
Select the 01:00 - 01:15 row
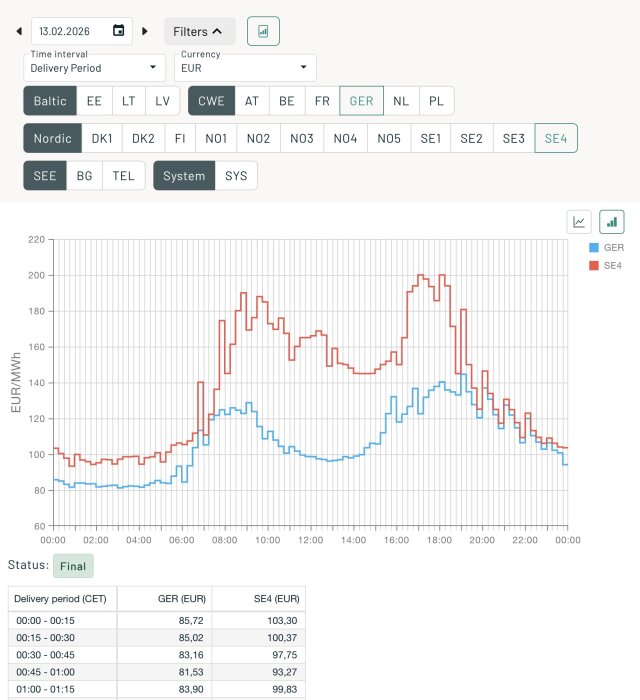[157, 689]
